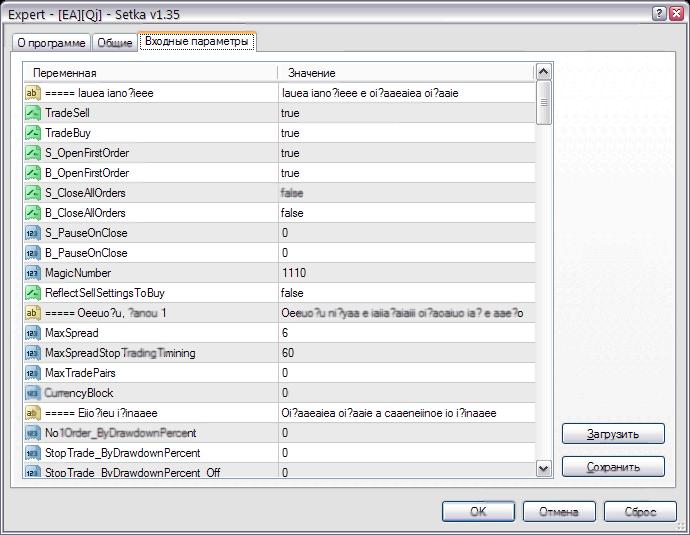Screen dimensions: 690x535
Task: Click the icon beside S_CloseAllOrders
Action: 33,193
